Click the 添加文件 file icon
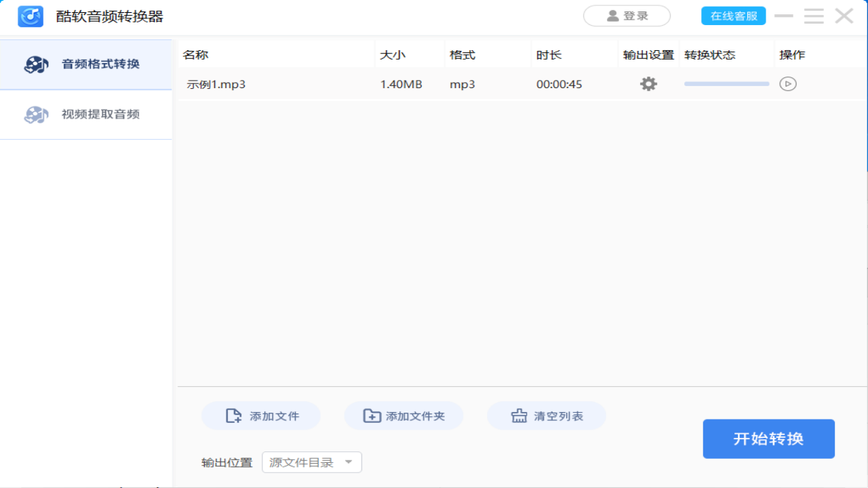This screenshot has height=488, width=868. pyautogui.click(x=233, y=415)
